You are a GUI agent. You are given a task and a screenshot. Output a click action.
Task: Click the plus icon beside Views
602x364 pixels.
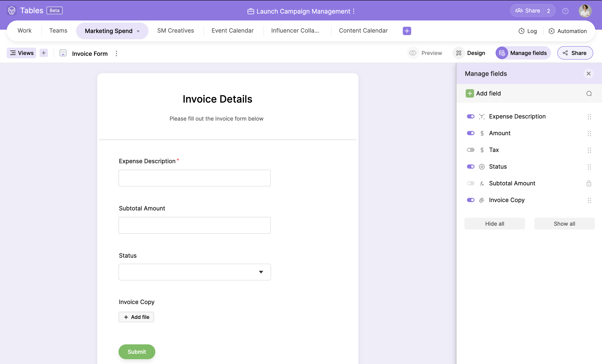pos(43,53)
